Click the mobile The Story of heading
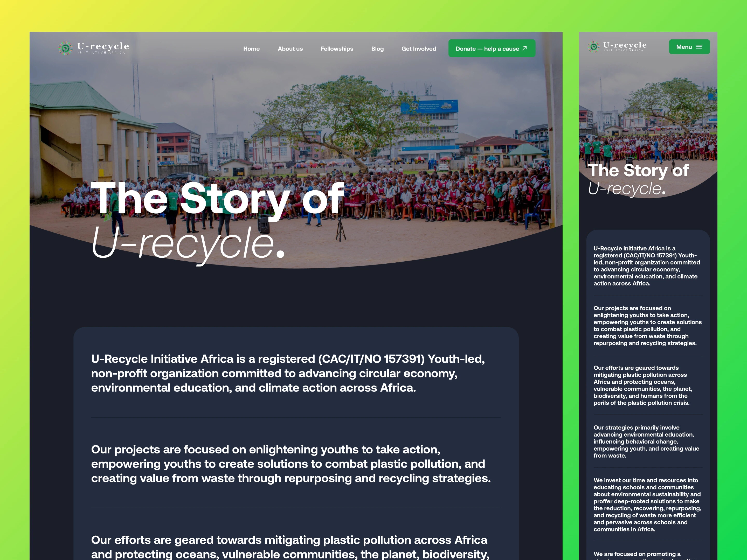This screenshot has height=560, width=747. coord(638,170)
